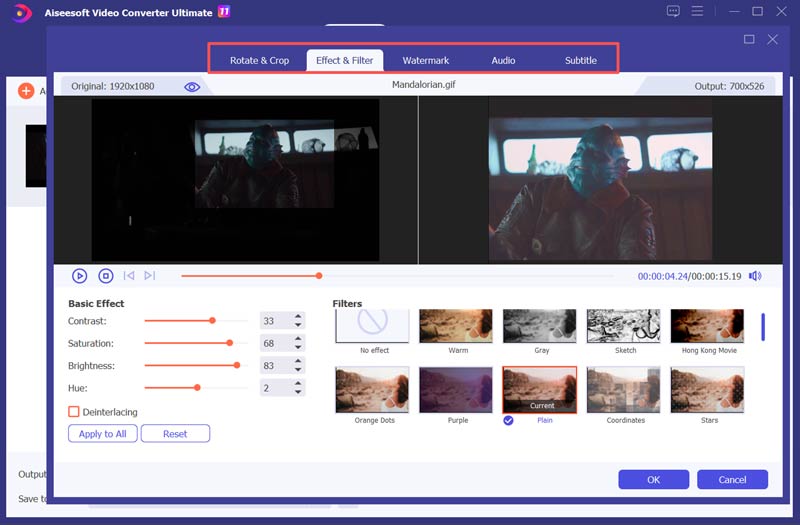Increase the Brightness value with up arrow
The height and width of the screenshot is (525, 800).
click(x=298, y=361)
